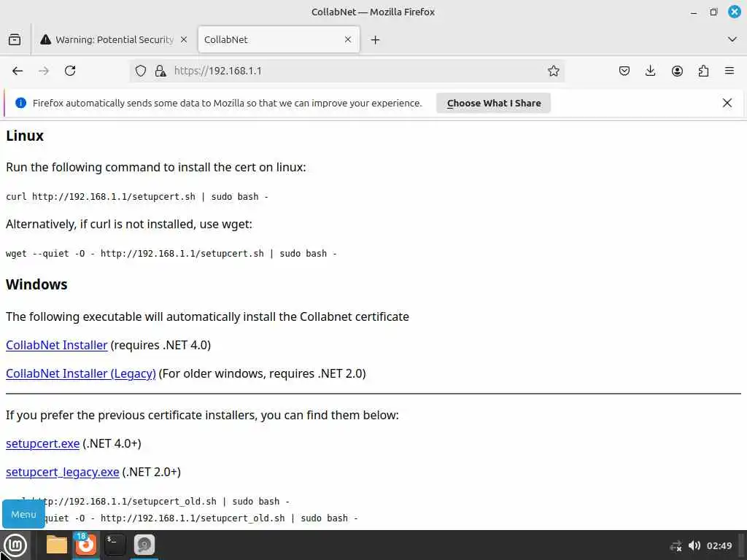Launch the Terminal from taskbar
The image size is (747, 560).
(x=115, y=545)
